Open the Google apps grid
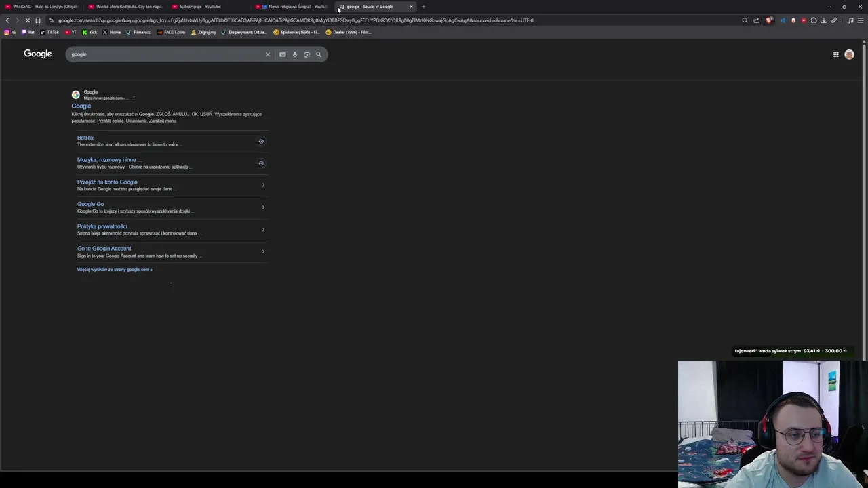868x488 pixels. coord(836,54)
